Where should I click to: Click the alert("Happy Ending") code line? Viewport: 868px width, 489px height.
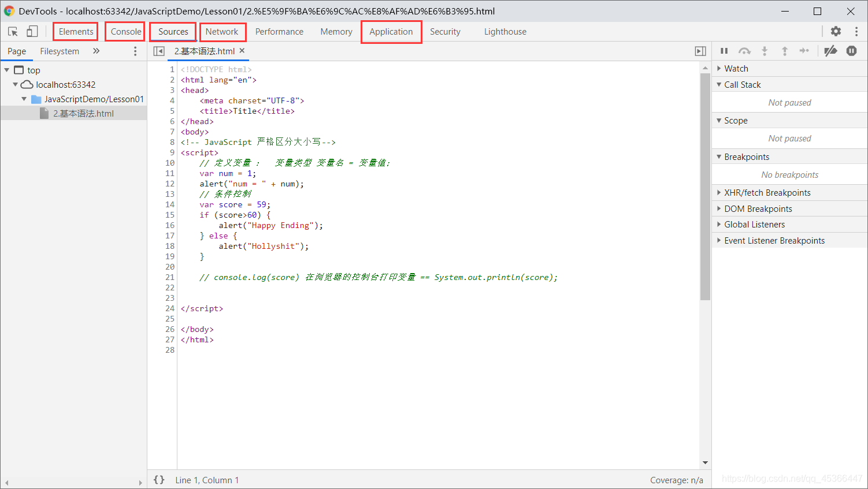(271, 225)
